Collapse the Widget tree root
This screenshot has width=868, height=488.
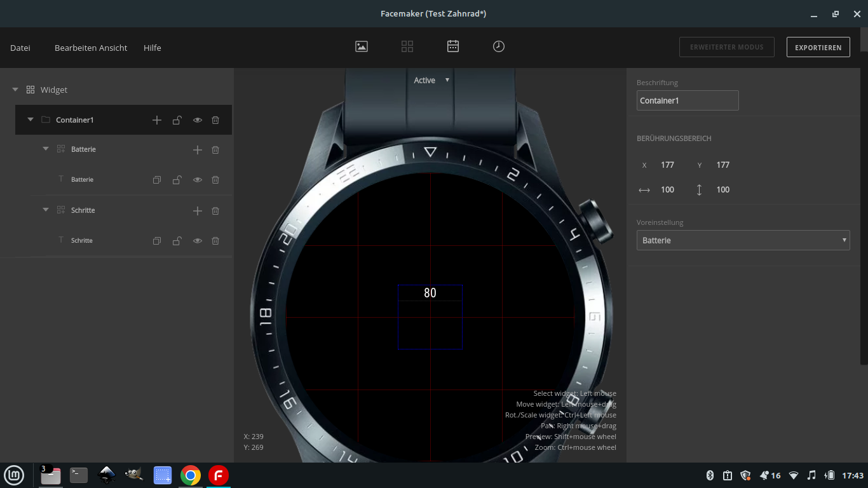[x=15, y=90]
